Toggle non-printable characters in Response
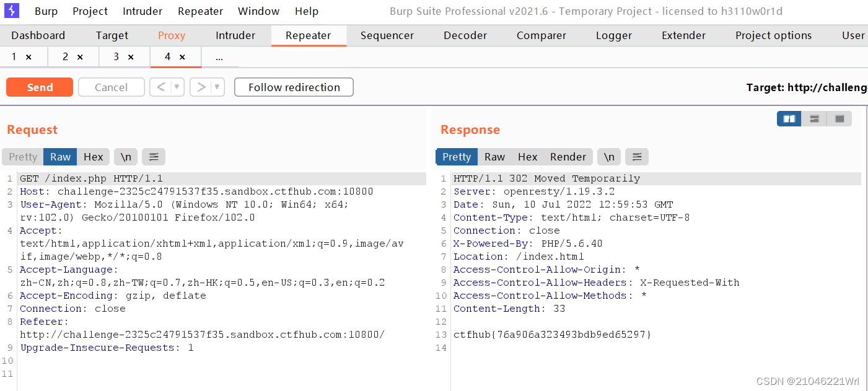The image size is (868, 391). coord(609,157)
